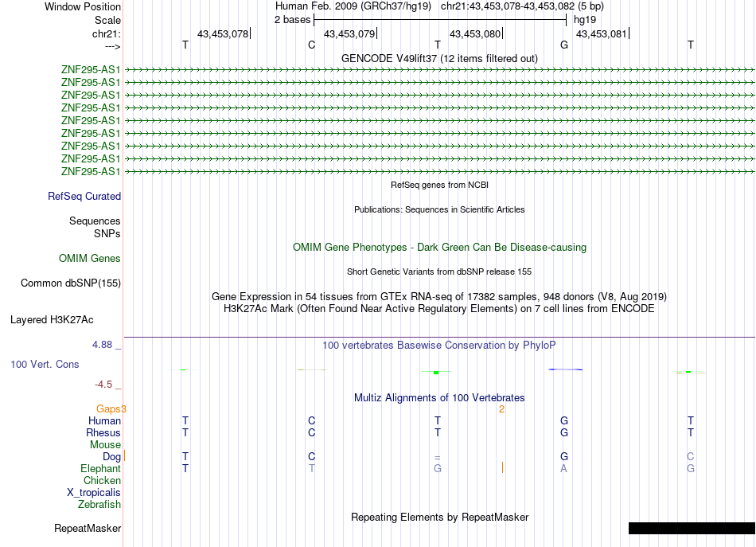Open Short Genetic Variants from dbSNP title
Viewport: 756px width, 547px height.
tap(439, 272)
